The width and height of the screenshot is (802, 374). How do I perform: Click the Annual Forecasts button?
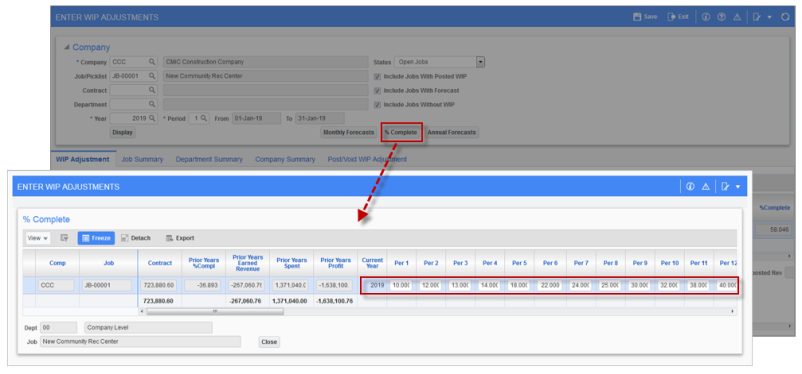click(452, 133)
